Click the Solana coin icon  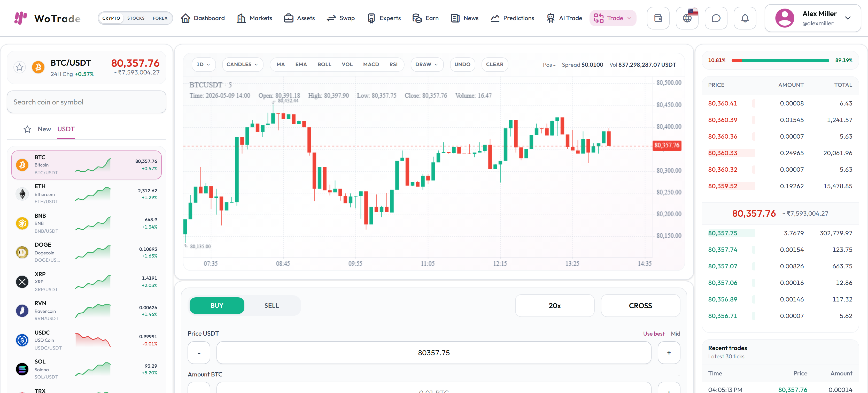pyautogui.click(x=22, y=369)
